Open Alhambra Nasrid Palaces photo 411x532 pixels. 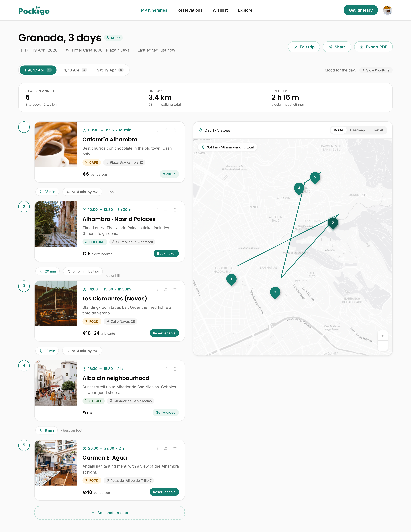[56, 224]
